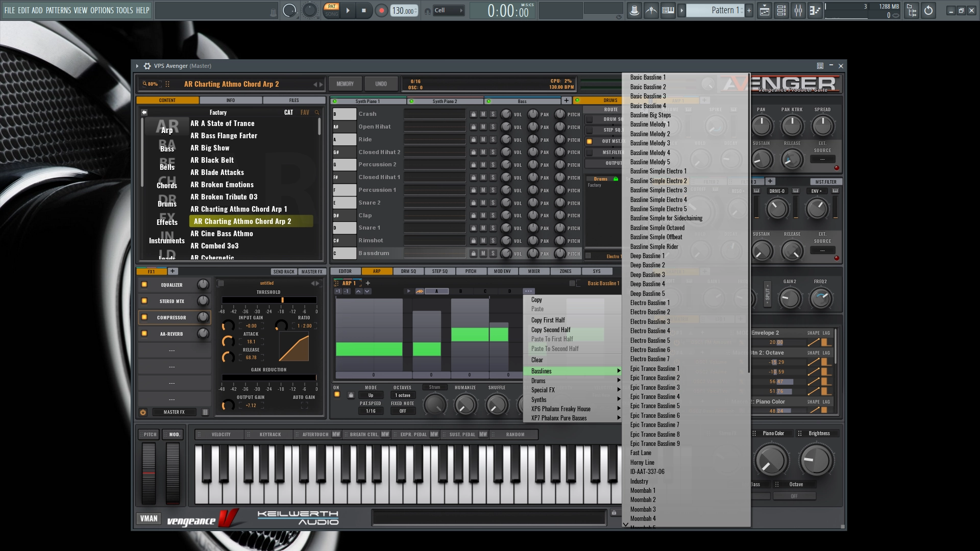This screenshot has width=980, height=551.
Task: Click the UNDO button
Action: (x=381, y=84)
